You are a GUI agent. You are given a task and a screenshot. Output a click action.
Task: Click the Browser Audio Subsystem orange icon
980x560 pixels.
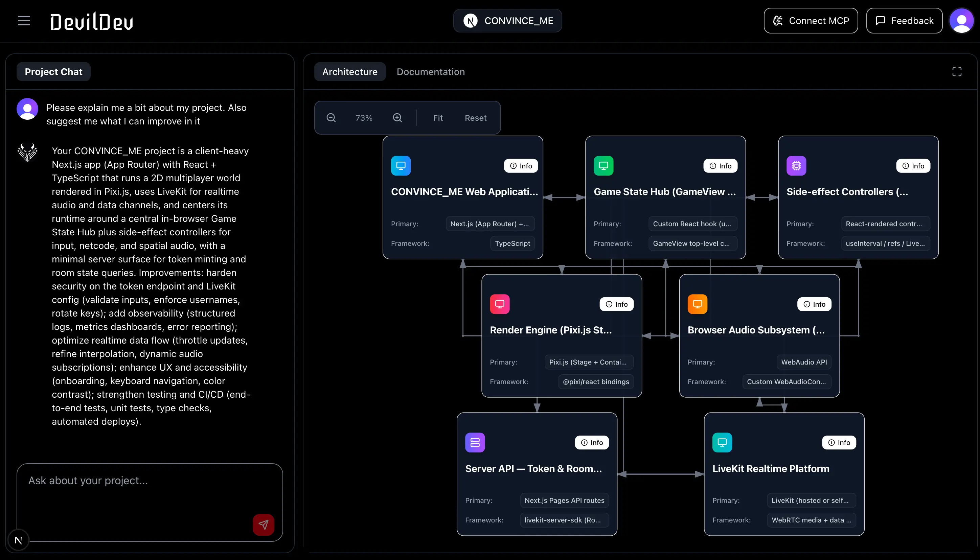(x=697, y=304)
